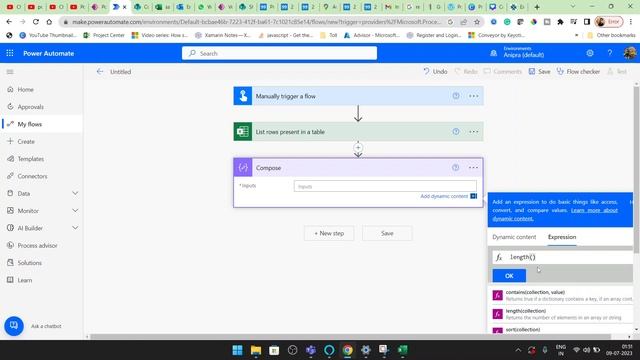
Task: Open the Windows Start button
Action: click(237, 350)
